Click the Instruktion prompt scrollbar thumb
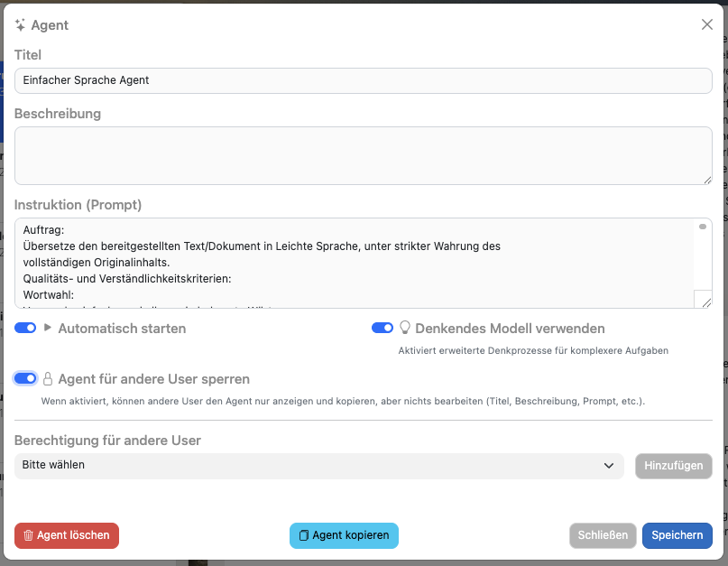 [x=702, y=227]
